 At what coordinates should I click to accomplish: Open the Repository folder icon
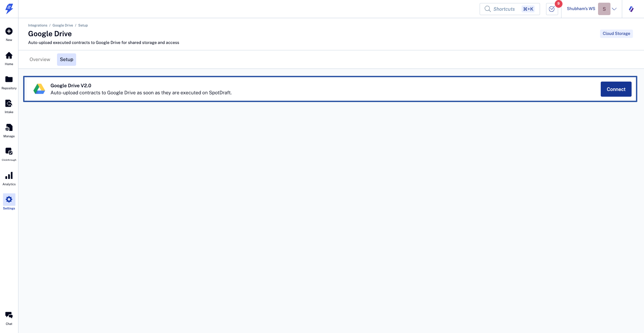(x=9, y=79)
